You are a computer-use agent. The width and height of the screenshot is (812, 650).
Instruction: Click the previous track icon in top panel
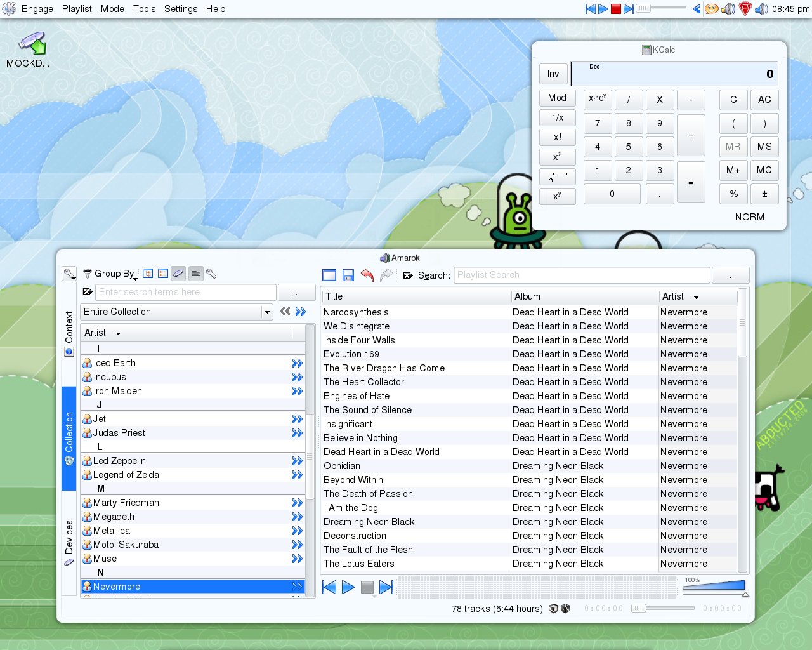tap(590, 9)
